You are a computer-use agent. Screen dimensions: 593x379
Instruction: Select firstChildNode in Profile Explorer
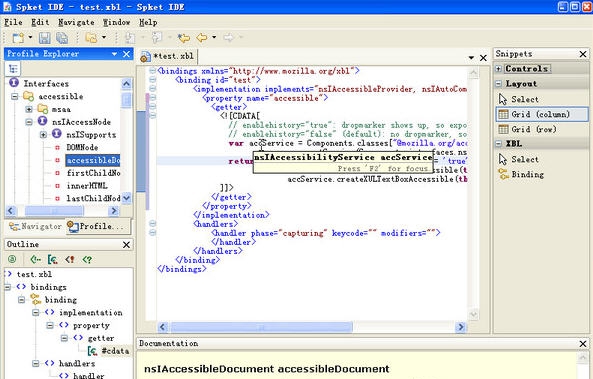[x=93, y=173]
